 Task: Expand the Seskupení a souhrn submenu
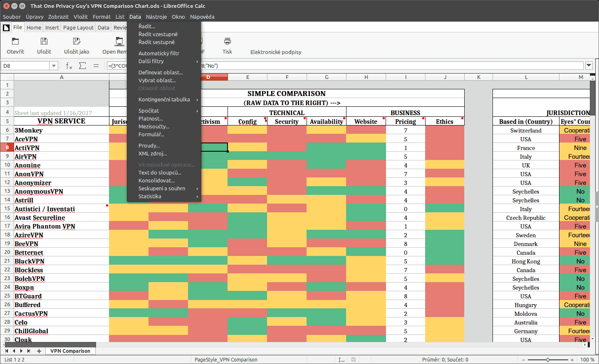[164, 189]
